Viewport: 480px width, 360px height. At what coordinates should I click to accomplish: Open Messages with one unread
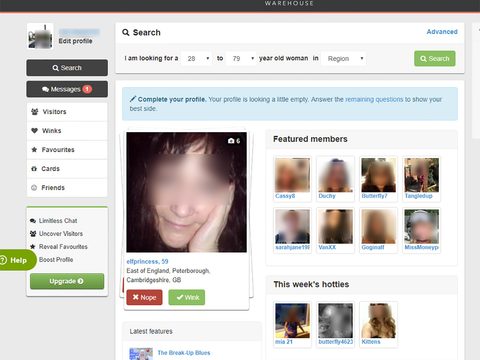[x=67, y=89]
